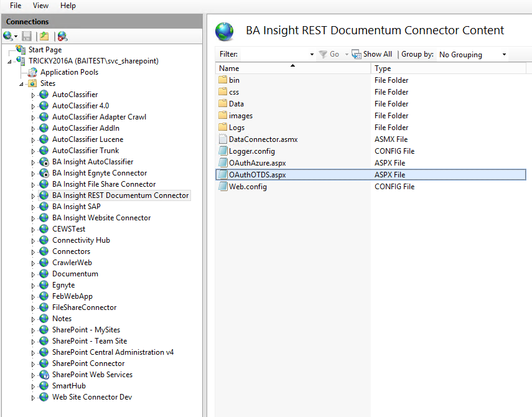Open the Filter dropdown arrow
The image size is (532, 417).
point(312,55)
